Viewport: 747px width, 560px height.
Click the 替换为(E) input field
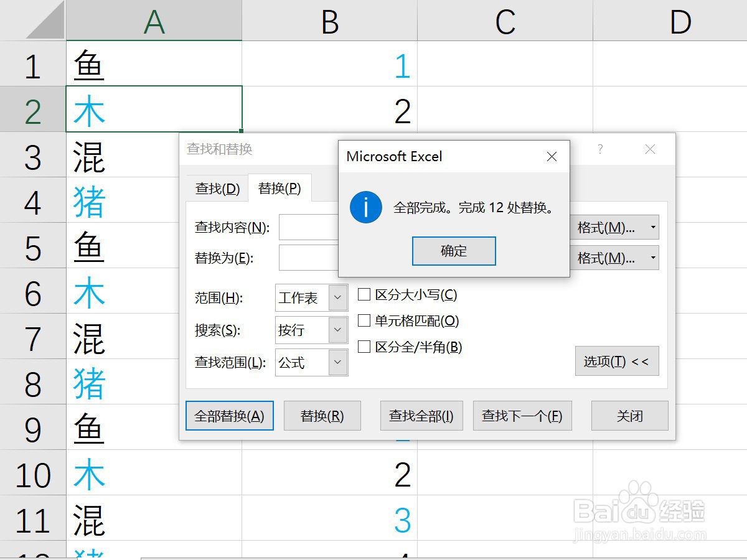coord(309,258)
